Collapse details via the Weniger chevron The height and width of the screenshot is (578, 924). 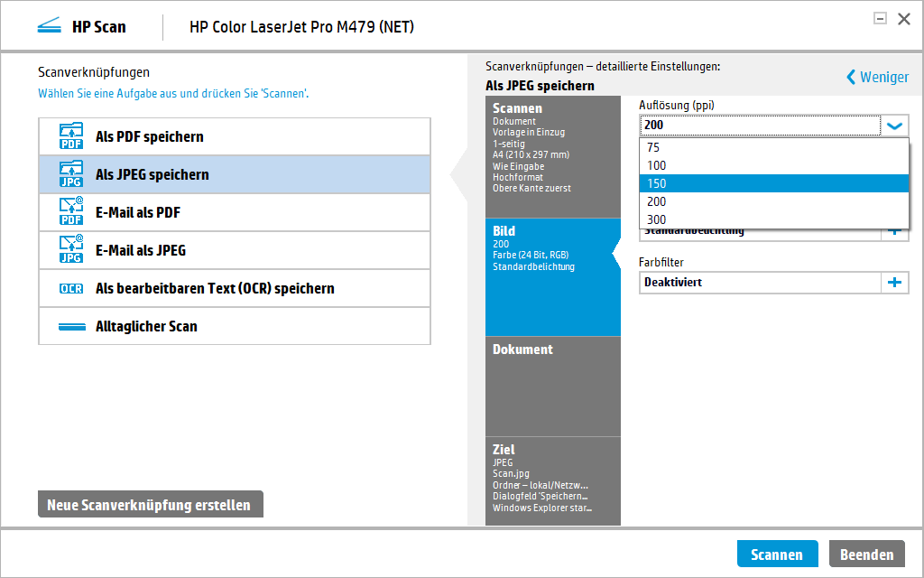[850, 77]
